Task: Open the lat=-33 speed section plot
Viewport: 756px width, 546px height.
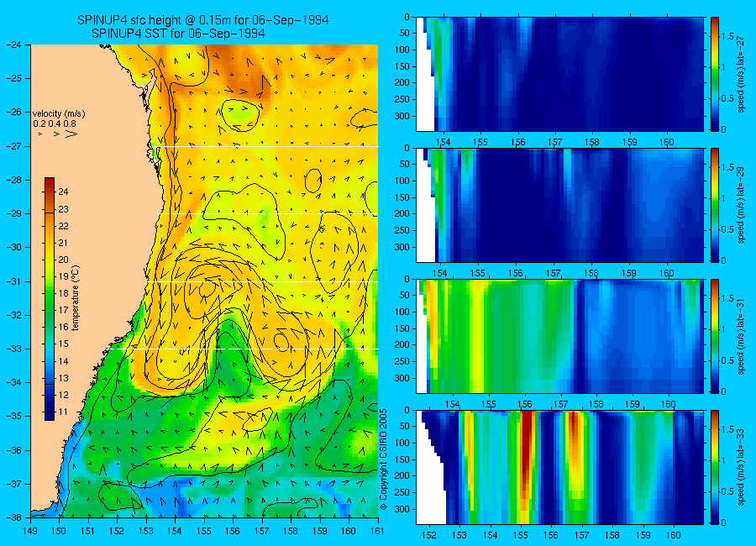Action: click(559, 467)
